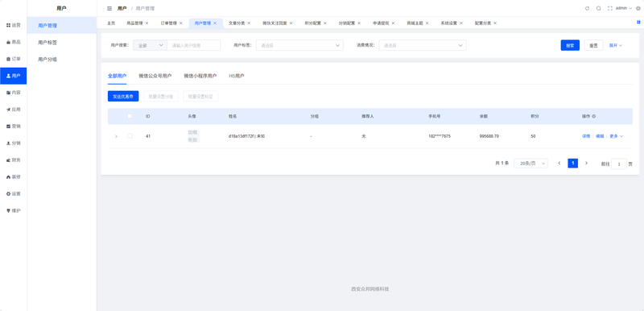Click the 前往 page number input

(619, 164)
